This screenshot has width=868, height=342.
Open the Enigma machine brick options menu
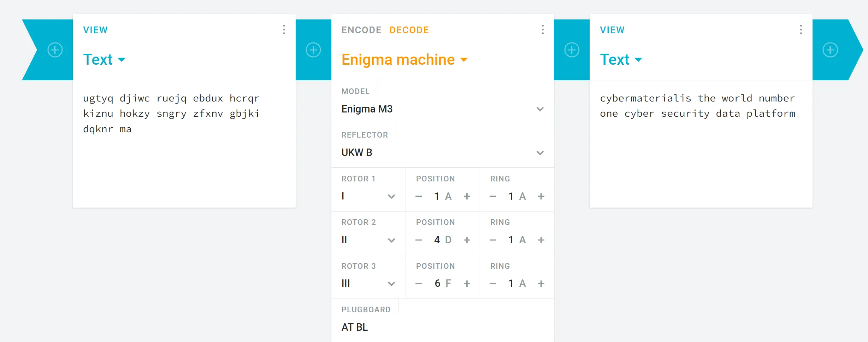pyautogui.click(x=543, y=30)
